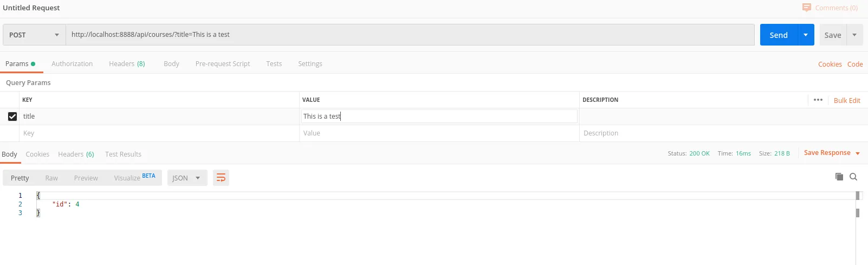Click the wrap lines icon
Image resolution: width=868 pixels, height=265 pixels.
click(x=221, y=178)
